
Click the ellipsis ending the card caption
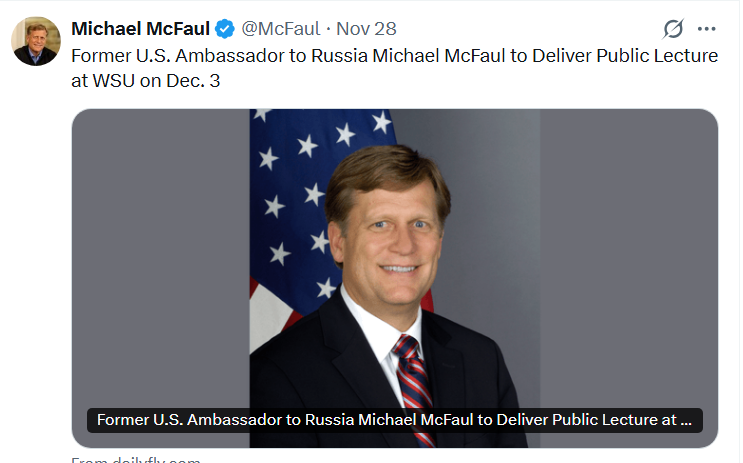pyautogui.click(x=685, y=420)
